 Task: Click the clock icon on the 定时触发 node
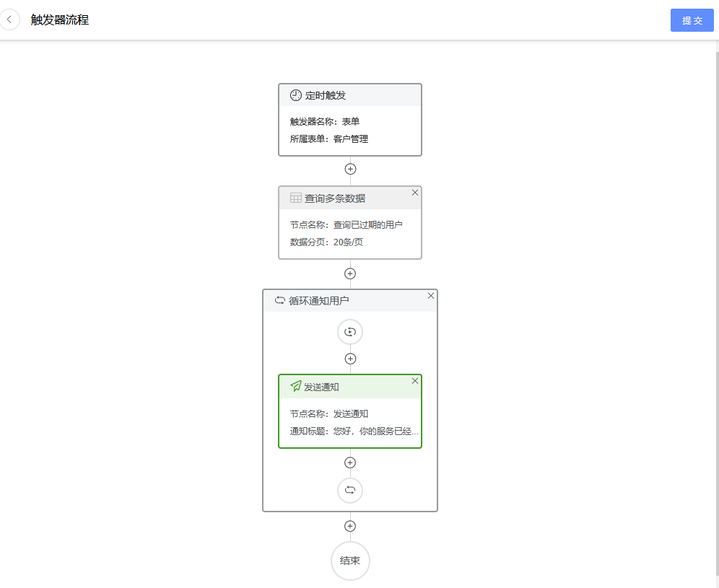click(295, 95)
